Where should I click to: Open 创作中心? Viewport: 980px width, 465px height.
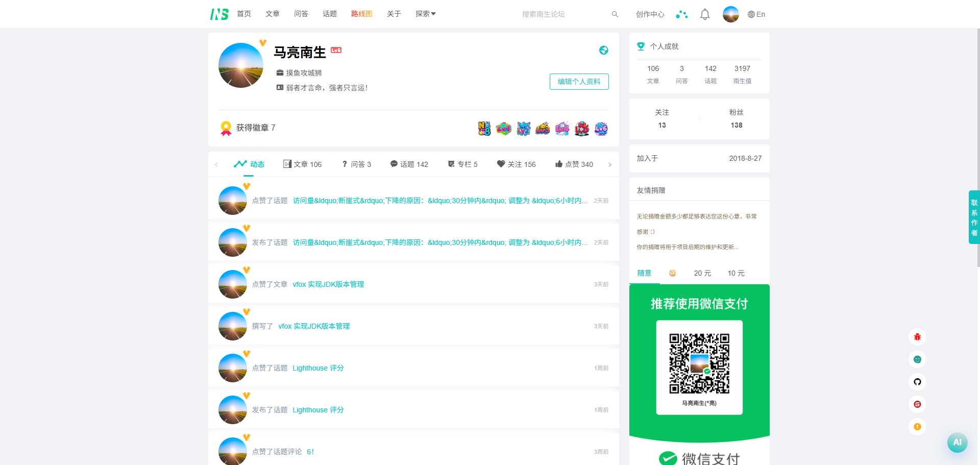(x=650, y=14)
